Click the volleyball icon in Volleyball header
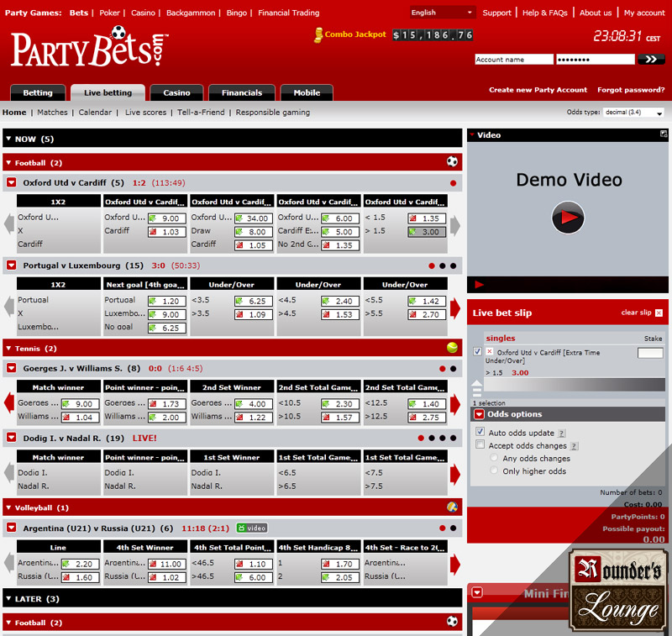672x636 pixels. (x=452, y=507)
